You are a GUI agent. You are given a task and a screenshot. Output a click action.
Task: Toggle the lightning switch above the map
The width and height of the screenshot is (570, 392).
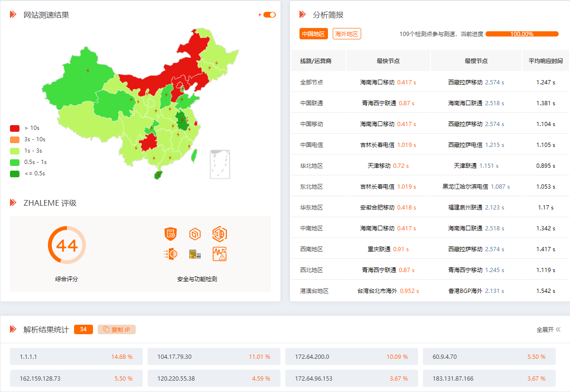coord(270,15)
